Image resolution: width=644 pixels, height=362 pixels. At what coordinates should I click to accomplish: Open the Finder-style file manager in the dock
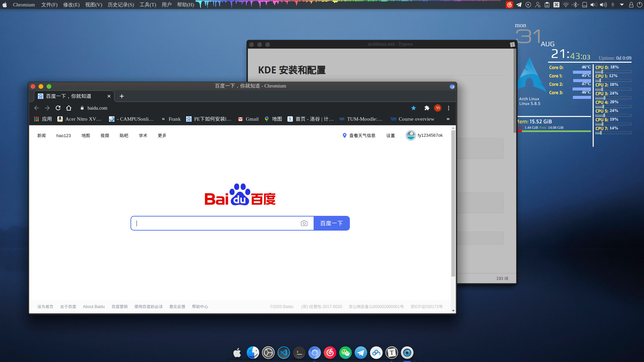point(253,353)
